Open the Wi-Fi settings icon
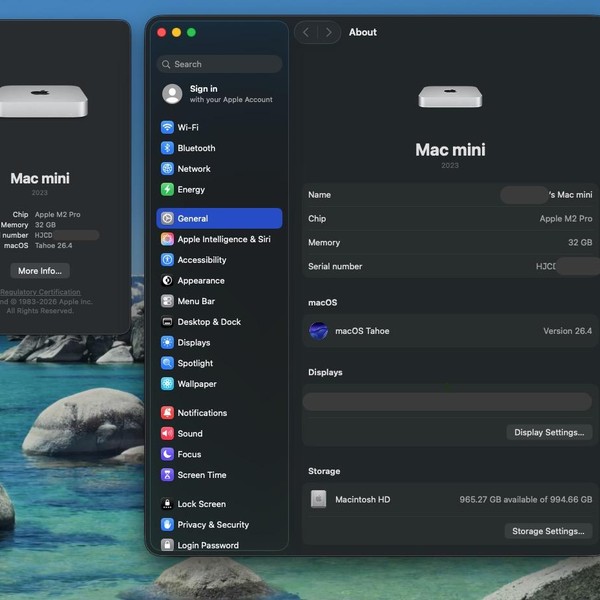Screen dimensions: 600x600 (x=167, y=127)
